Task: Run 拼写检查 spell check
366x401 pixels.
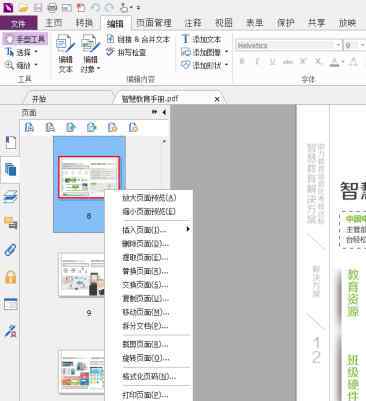Action: pos(127,52)
